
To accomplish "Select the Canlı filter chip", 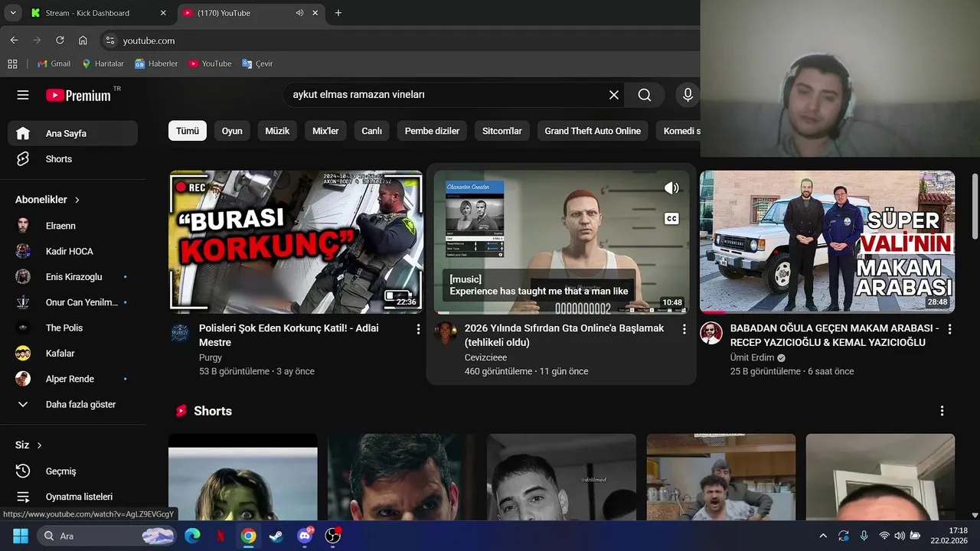I will (x=372, y=131).
